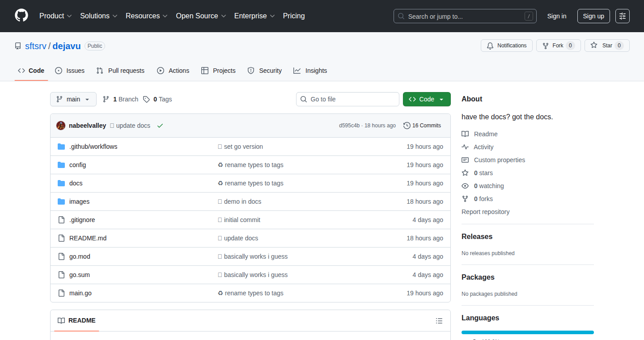Click 'initial commit' message

click(x=242, y=220)
